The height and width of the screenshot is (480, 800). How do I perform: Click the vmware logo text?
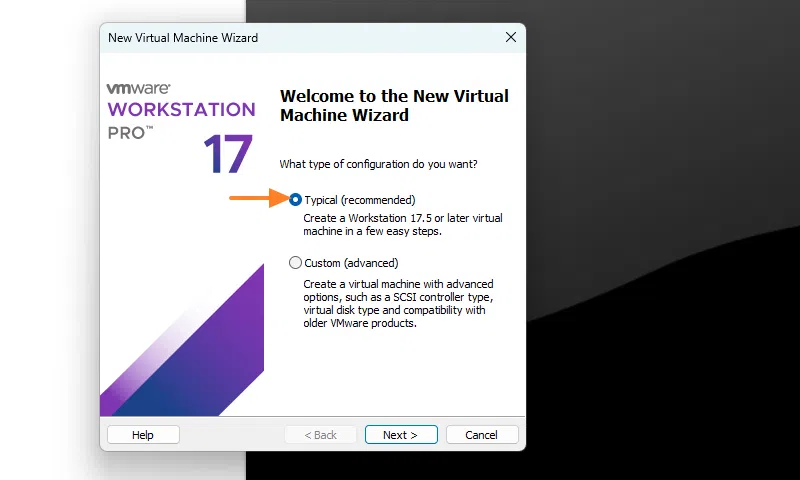coord(138,88)
